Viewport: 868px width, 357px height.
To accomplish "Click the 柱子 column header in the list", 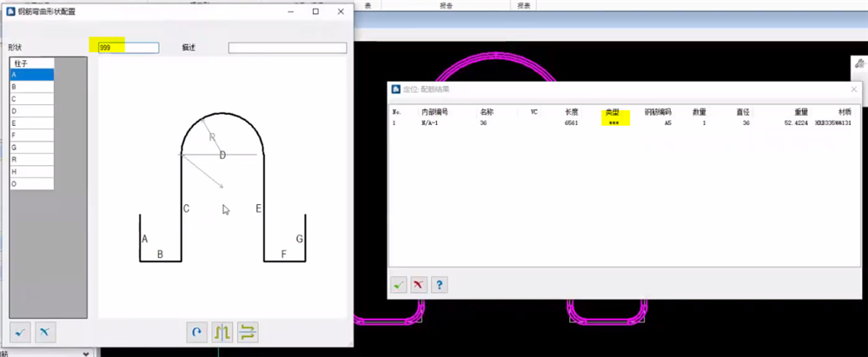I will pyautogui.click(x=32, y=63).
